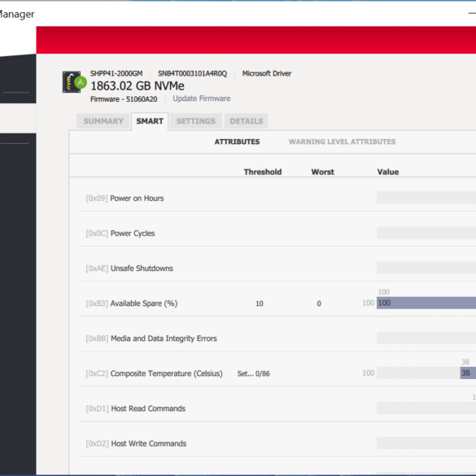Click the Worst column header
The height and width of the screenshot is (476, 476).
[x=323, y=172]
